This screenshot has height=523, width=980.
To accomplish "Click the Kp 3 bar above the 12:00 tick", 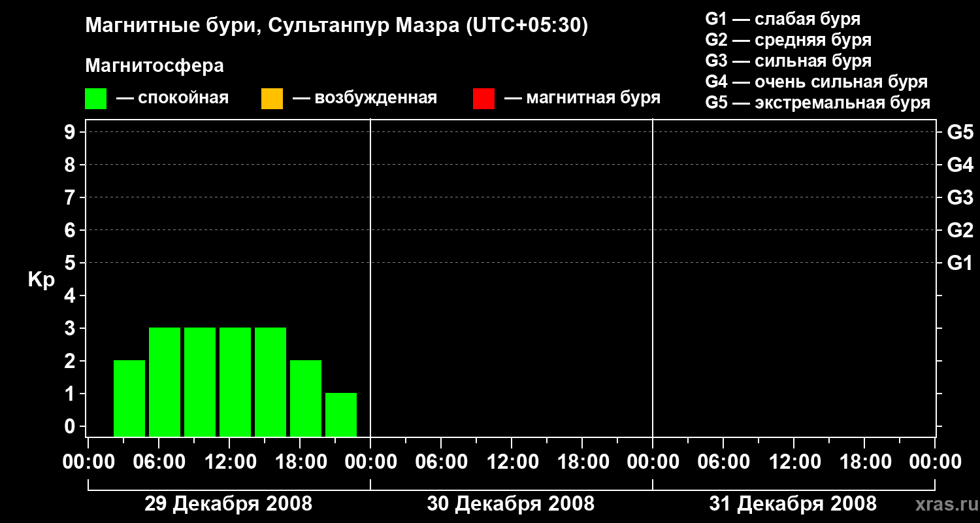I will tap(235, 382).
